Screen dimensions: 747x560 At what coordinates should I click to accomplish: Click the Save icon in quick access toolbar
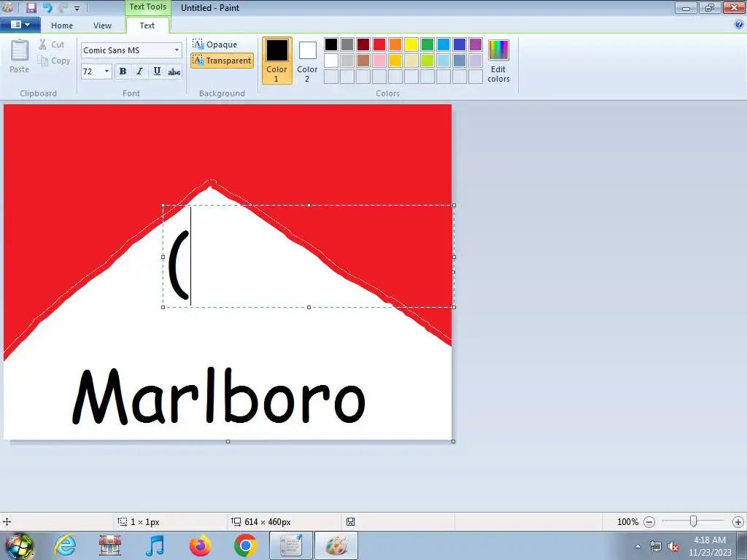[31, 7]
